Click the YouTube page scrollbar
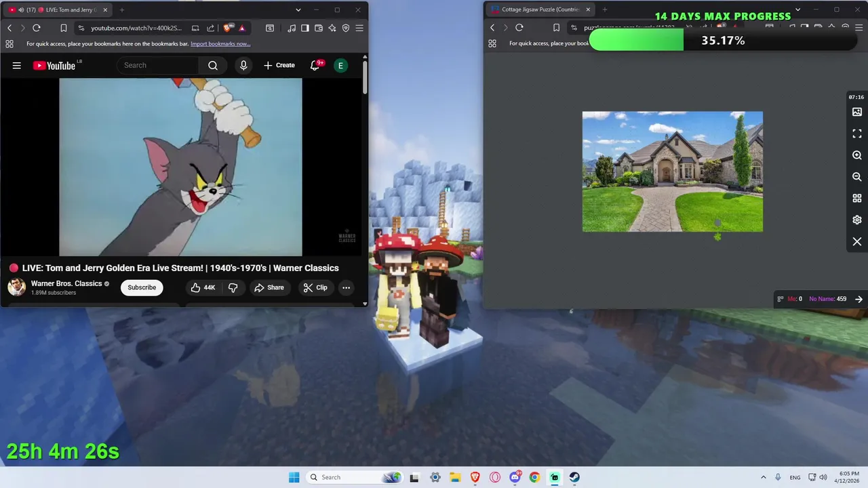The height and width of the screenshot is (488, 868). (365, 78)
